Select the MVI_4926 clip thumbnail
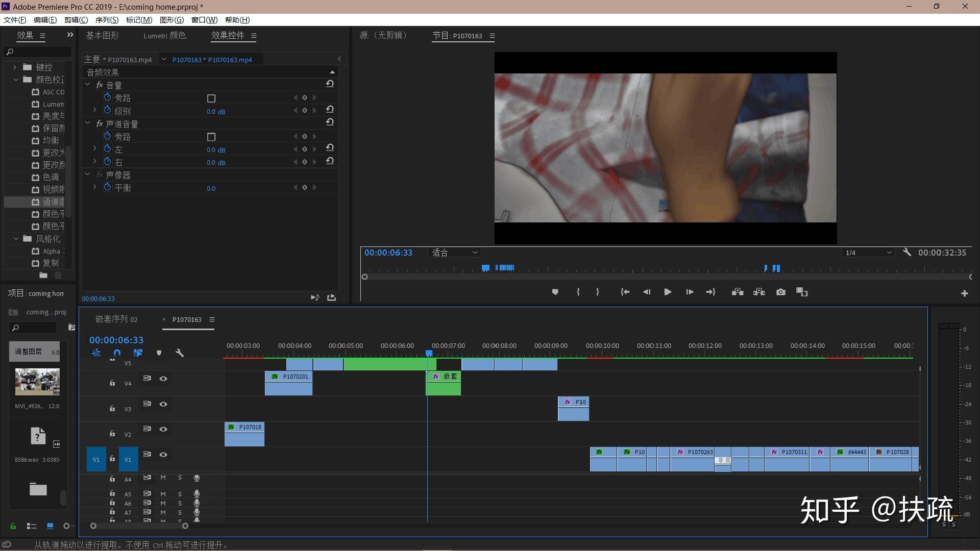 pyautogui.click(x=37, y=382)
